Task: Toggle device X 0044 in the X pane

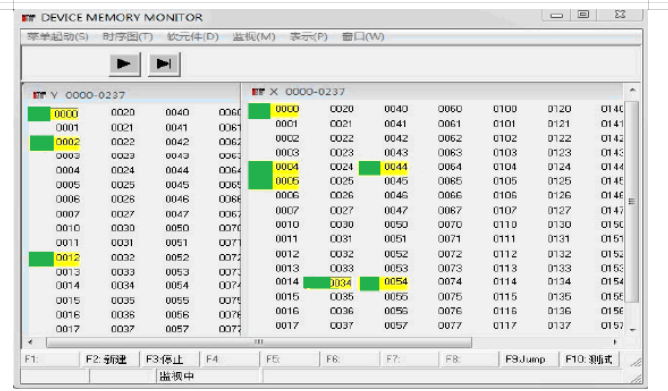Action: click(395, 167)
